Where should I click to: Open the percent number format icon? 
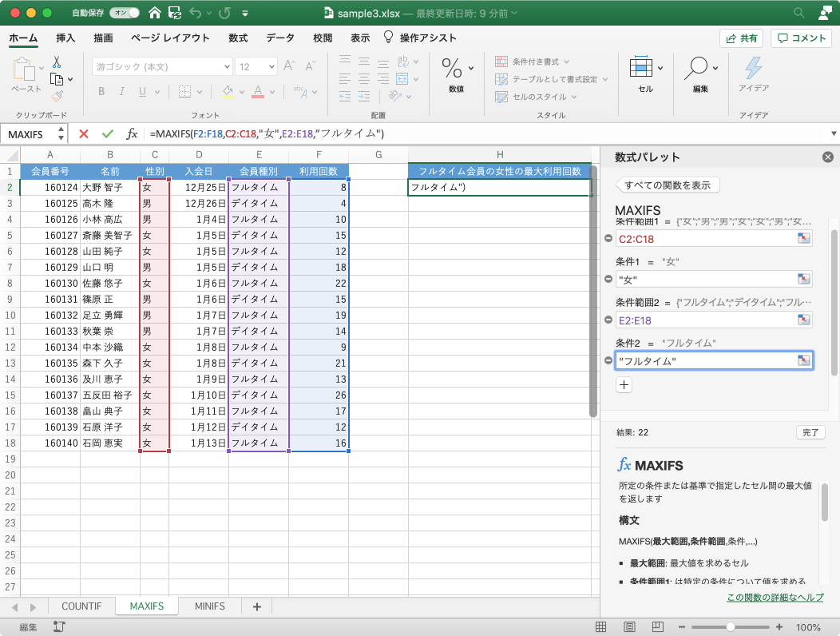tap(452, 69)
